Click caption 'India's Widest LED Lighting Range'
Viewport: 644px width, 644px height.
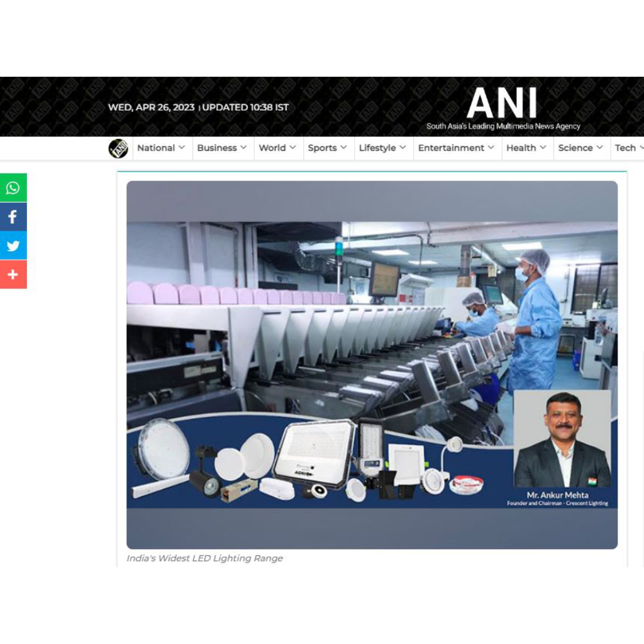pyautogui.click(x=204, y=558)
